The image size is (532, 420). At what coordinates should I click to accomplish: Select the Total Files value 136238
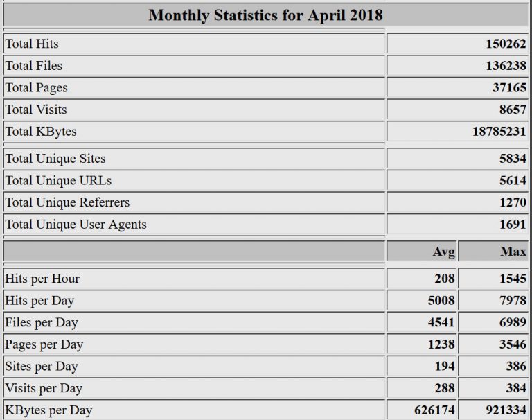[506, 66]
